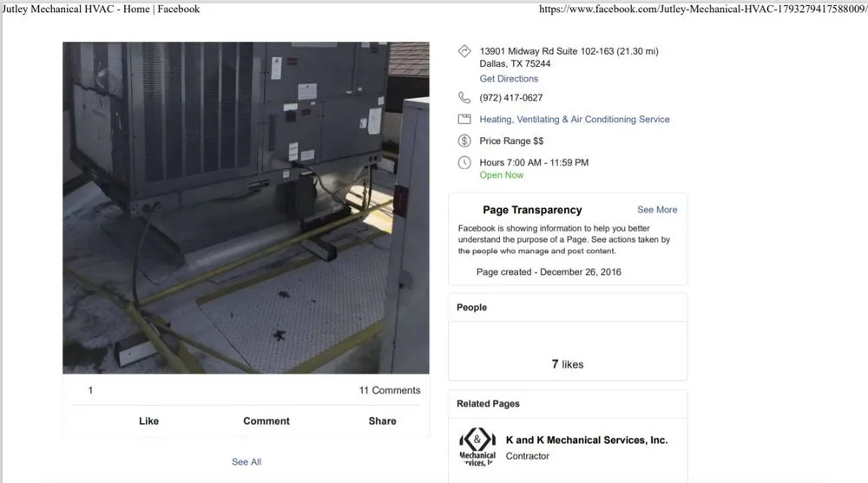Click See All below the post
The height and width of the screenshot is (483, 868).
(x=246, y=462)
